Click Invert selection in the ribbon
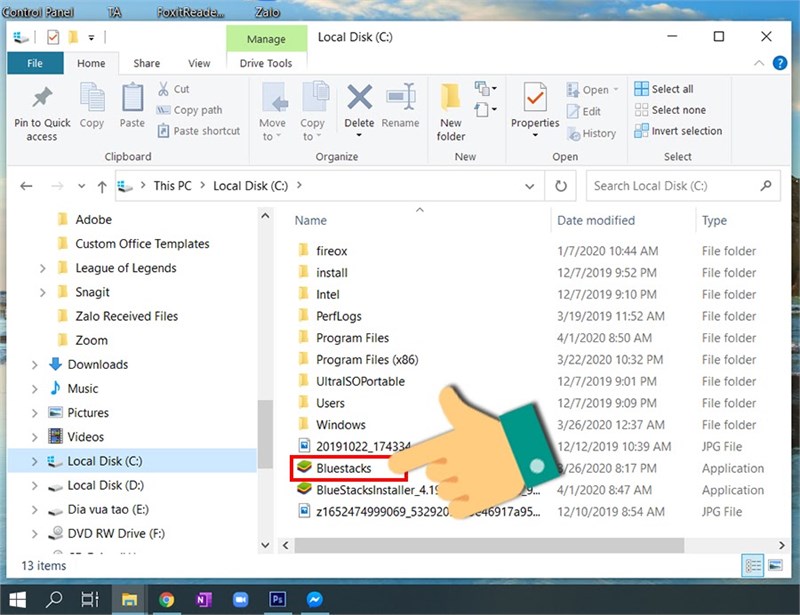The width and height of the screenshot is (800, 615). coord(677,131)
